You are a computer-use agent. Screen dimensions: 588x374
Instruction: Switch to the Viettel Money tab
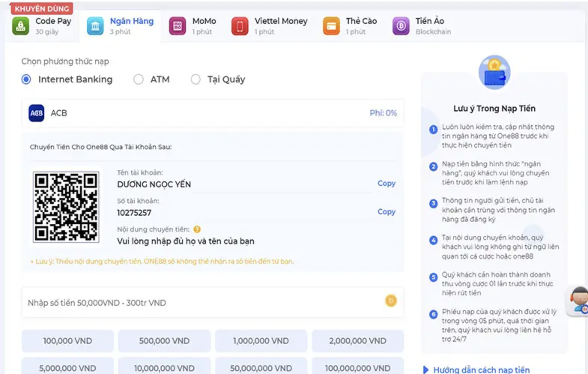coord(270,26)
